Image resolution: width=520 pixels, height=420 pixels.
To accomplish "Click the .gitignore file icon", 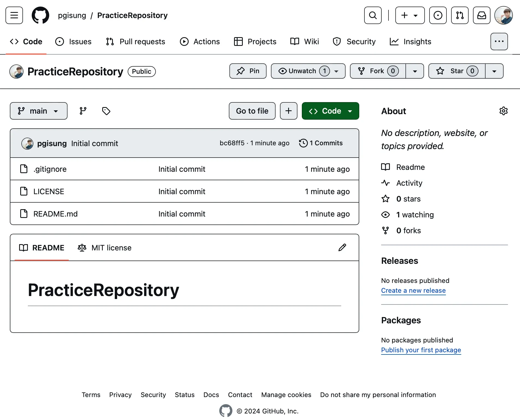I will (24, 169).
